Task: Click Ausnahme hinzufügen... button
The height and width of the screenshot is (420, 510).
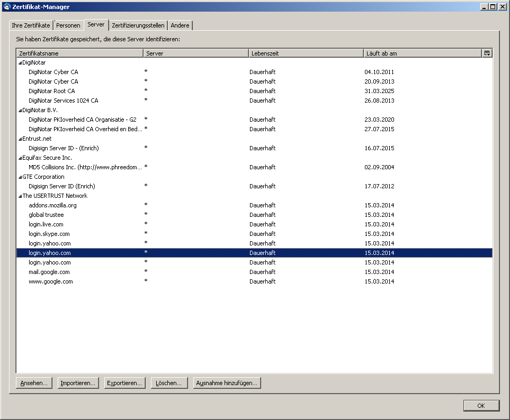Action: point(227,383)
